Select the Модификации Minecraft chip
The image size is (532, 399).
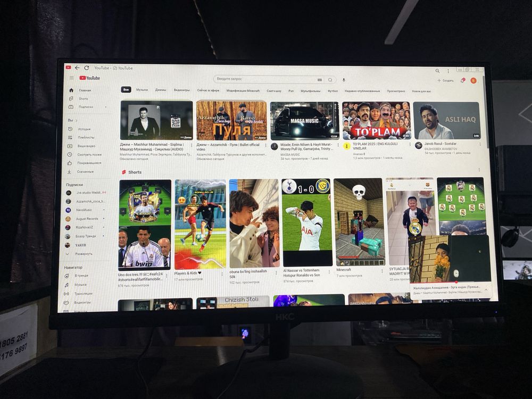click(x=243, y=90)
